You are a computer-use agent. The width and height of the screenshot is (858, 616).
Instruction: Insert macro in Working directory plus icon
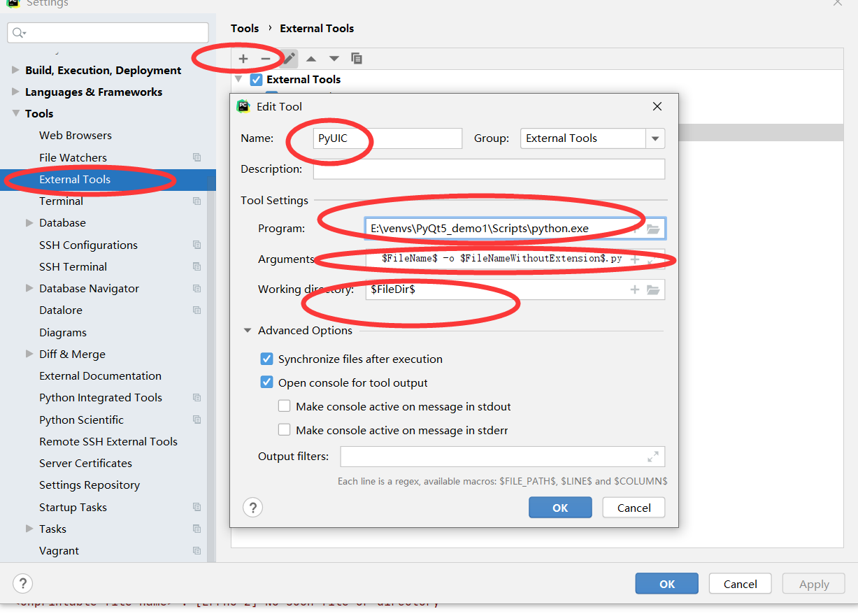(x=635, y=289)
